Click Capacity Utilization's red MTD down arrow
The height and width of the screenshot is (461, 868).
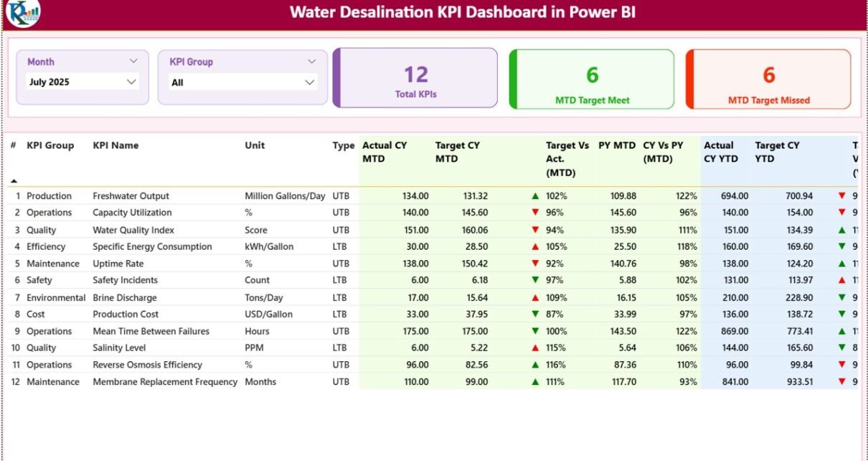point(534,213)
